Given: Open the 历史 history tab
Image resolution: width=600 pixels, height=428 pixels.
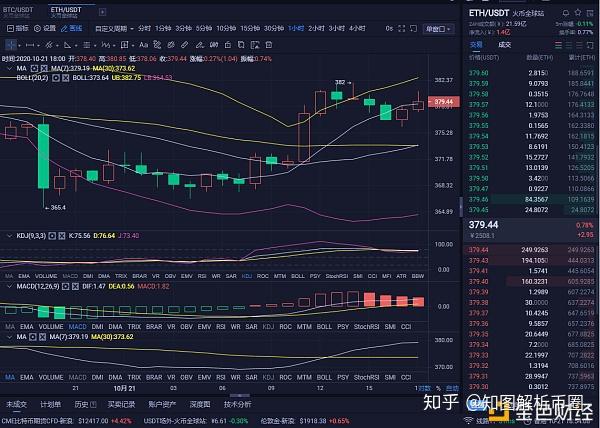Looking at the screenshot, I should tap(85, 404).
